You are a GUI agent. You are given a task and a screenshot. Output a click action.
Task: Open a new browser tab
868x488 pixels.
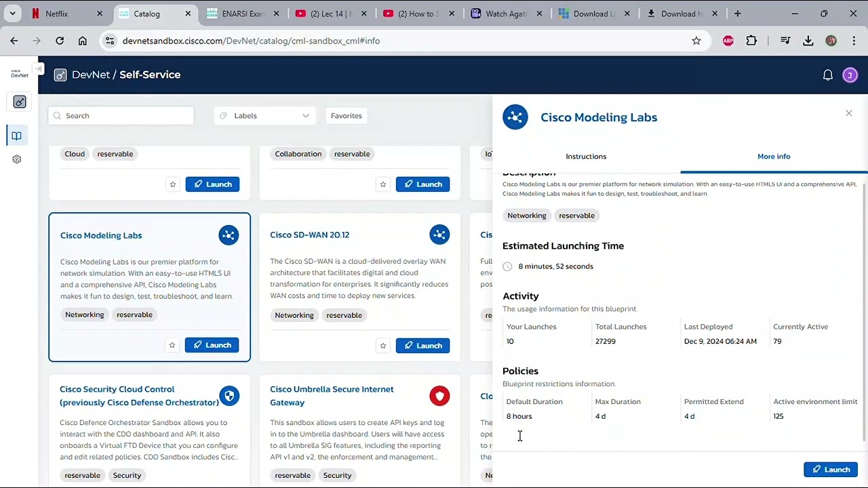pos(737,14)
